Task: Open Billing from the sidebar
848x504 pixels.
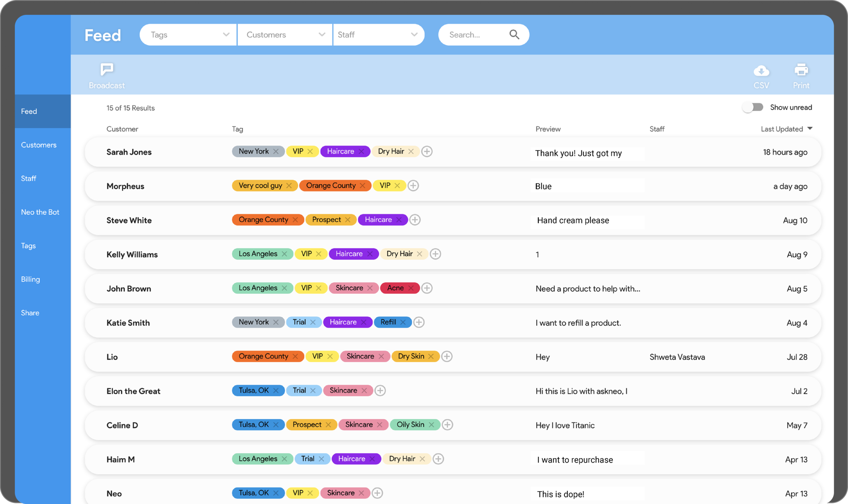Action: tap(30, 280)
